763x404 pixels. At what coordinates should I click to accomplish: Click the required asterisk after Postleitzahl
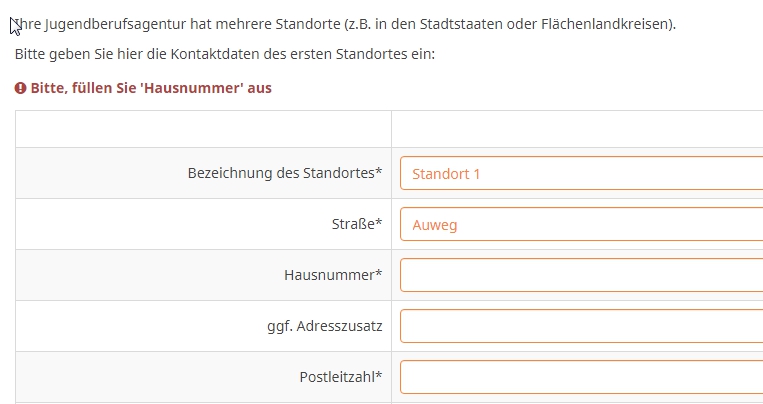[379, 375]
